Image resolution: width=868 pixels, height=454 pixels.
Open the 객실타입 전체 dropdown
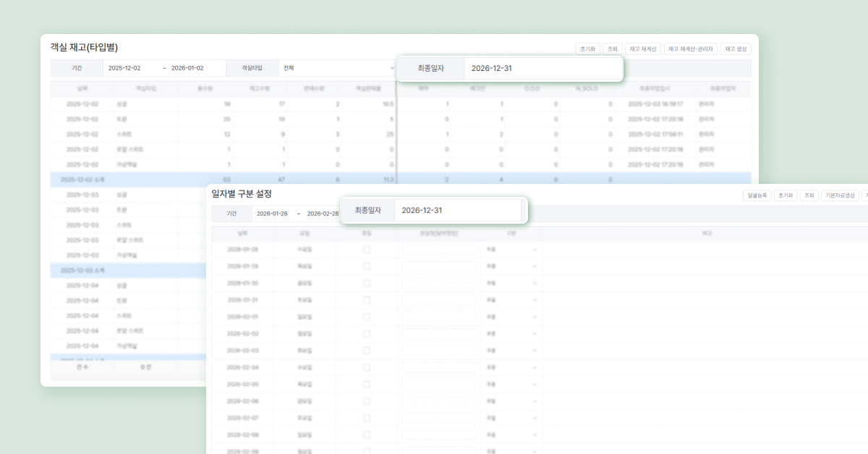coord(339,68)
